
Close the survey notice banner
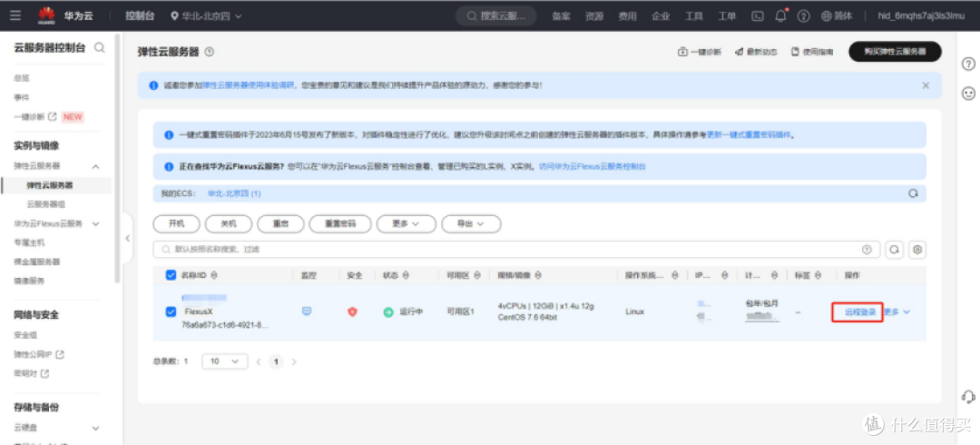(x=926, y=85)
